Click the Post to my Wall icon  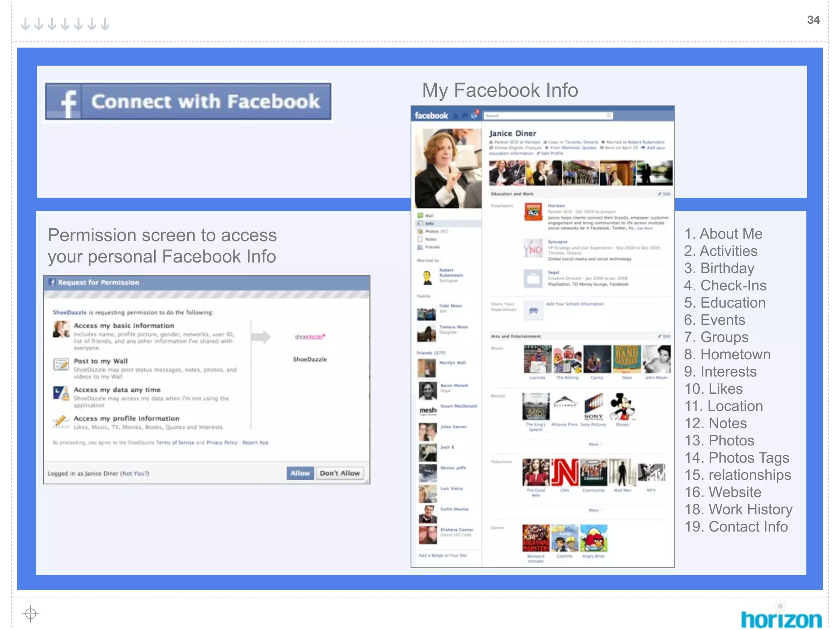(61, 364)
